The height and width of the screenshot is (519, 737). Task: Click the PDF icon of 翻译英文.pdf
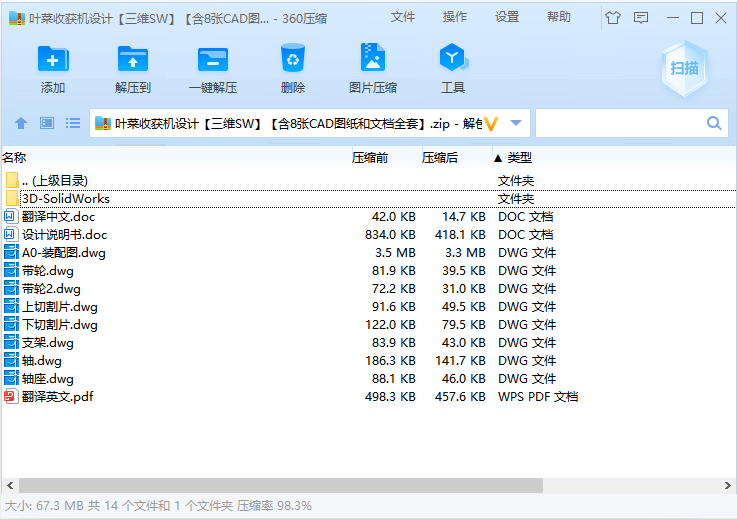pyautogui.click(x=11, y=396)
